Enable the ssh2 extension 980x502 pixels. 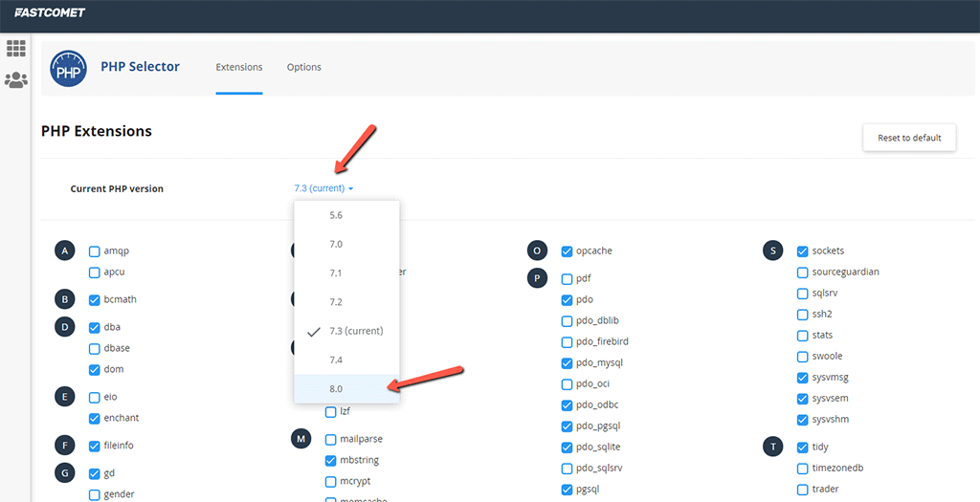click(803, 315)
